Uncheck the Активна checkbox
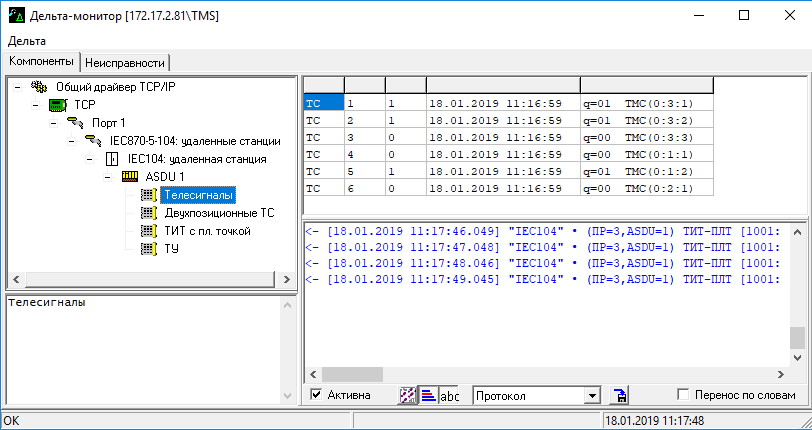Viewport: 812px width, 430px height. point(317,395)
